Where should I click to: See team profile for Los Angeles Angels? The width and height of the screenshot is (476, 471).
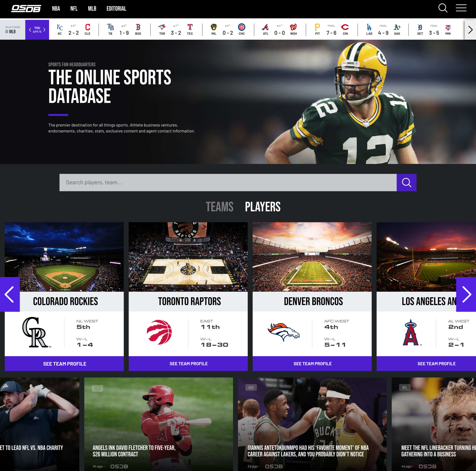click(x=426, y=363)
